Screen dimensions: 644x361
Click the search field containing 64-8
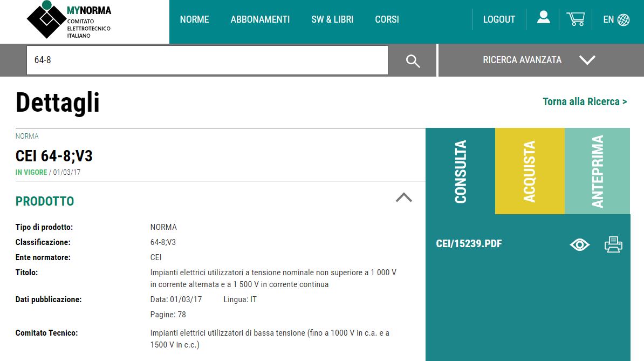[207, 60]
